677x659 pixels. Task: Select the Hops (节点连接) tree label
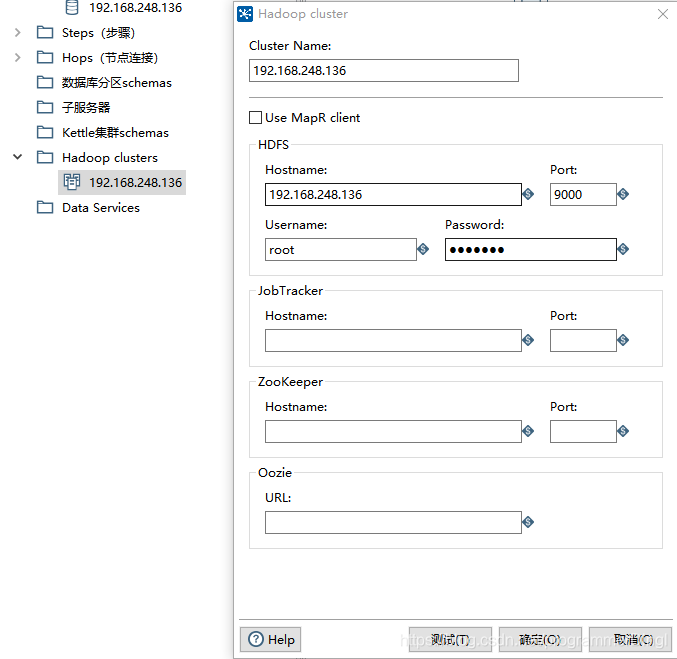pos(110,57)
